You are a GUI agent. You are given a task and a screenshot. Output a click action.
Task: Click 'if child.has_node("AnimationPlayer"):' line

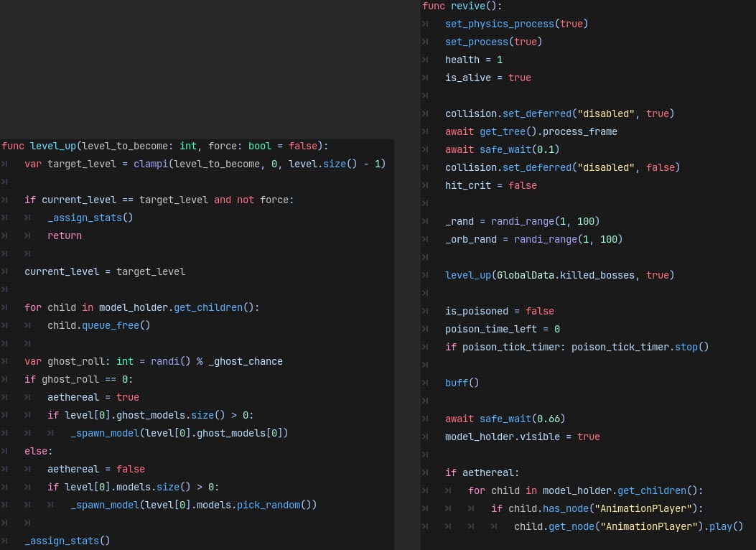597,508
